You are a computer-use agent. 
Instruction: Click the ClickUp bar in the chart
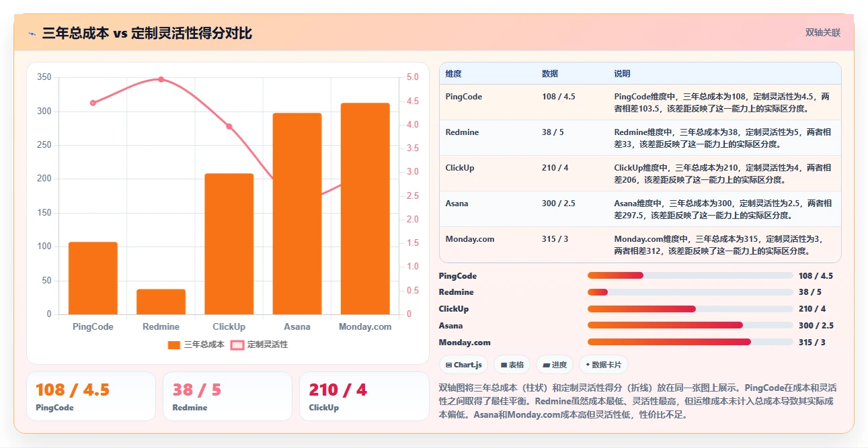[229, 244]
